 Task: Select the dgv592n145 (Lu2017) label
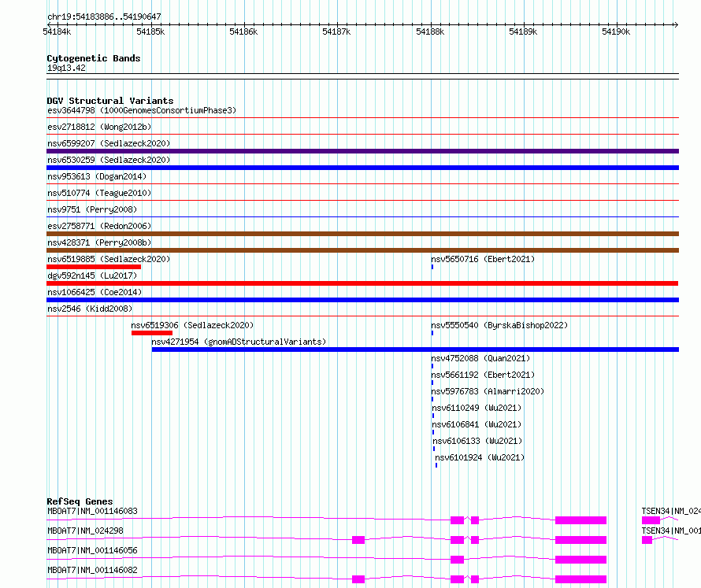click(92, 276)
